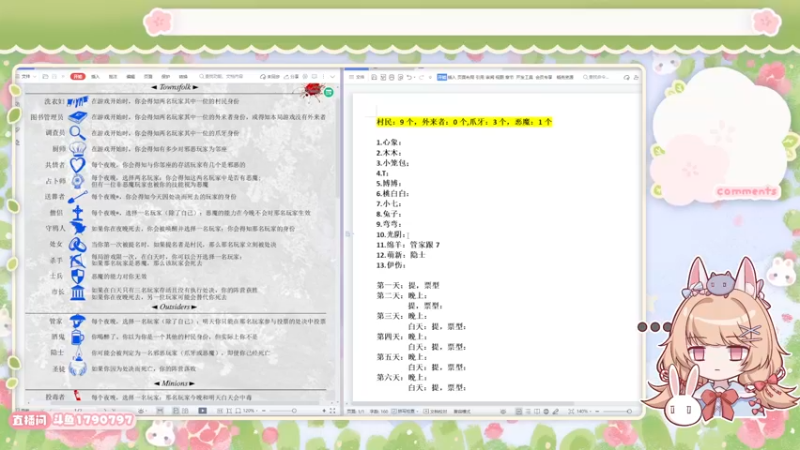
Task: Open the 插入 tab in Writer window
Action: [452, 77]
